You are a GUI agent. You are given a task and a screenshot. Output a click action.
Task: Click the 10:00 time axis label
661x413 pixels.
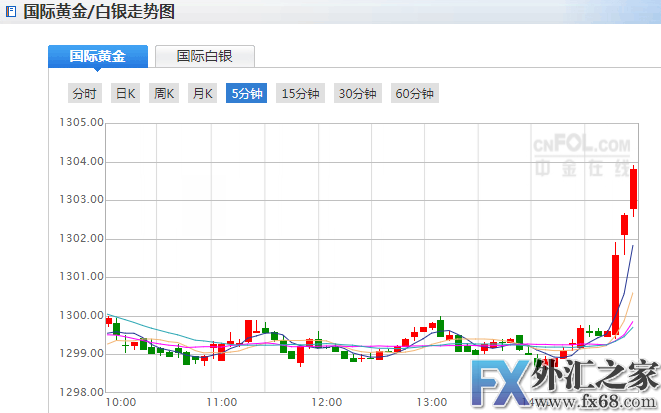point(121,402)
